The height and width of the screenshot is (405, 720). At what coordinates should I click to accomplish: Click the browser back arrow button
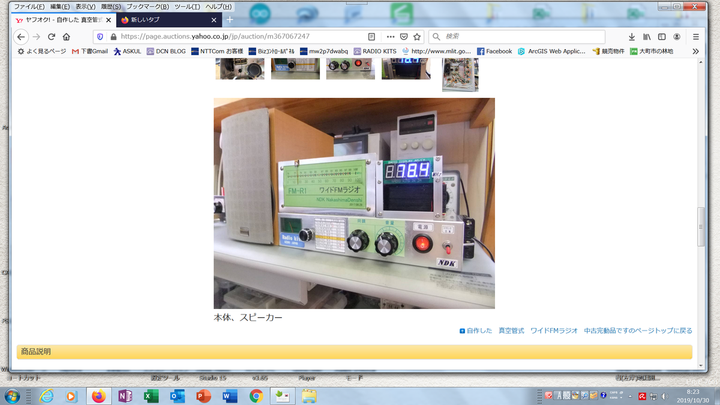(21, 36)
